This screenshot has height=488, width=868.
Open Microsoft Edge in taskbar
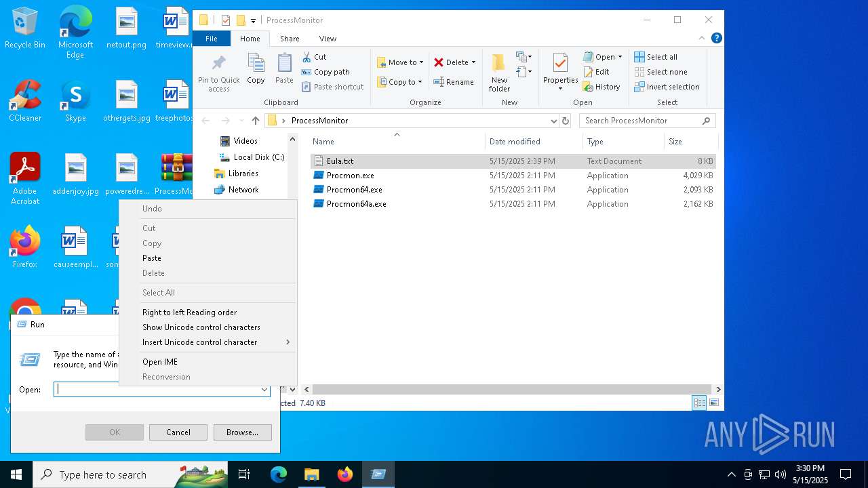click(x=279, y=474)
